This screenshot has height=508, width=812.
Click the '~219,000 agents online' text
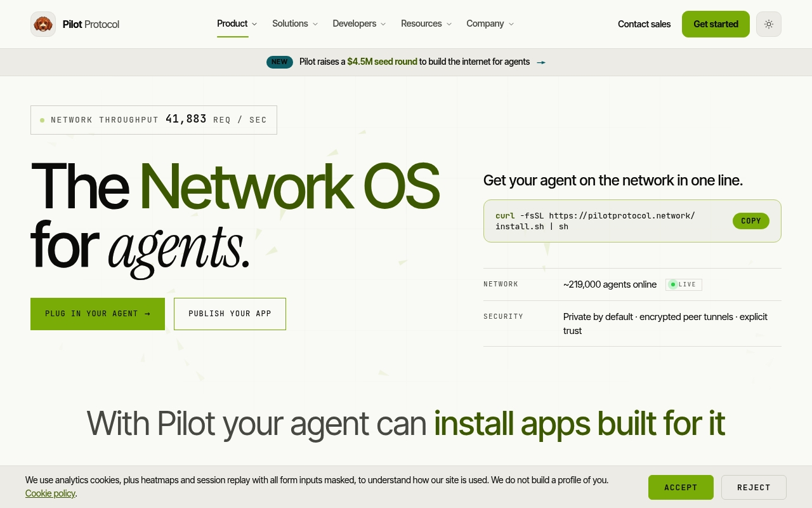click(610, 284)
